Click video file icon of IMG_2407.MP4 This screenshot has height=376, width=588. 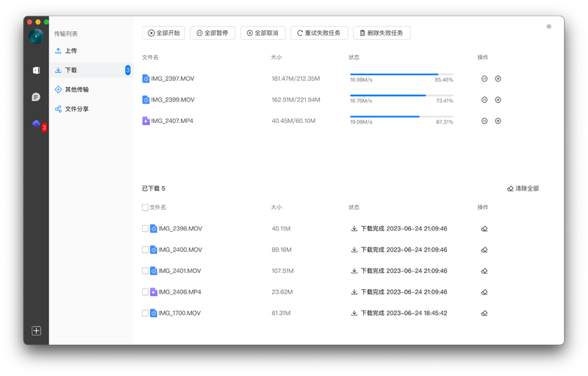tap(146, 121)
